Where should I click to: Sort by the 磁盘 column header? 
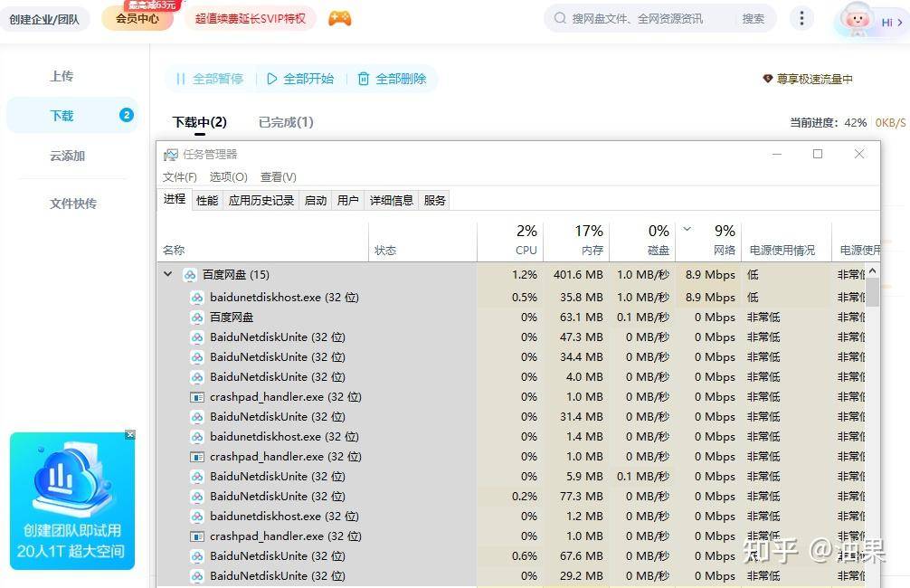click(x=642, y=240)
